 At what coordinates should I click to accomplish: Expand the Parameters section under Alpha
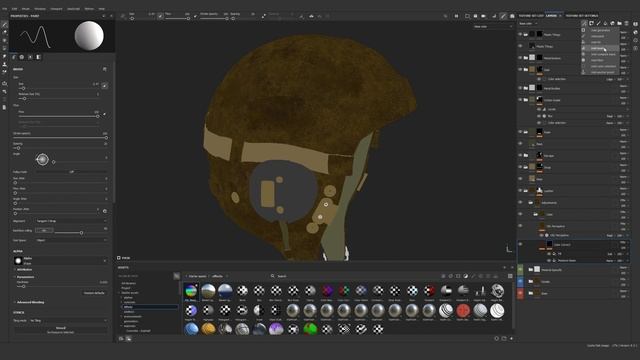point(25,277)
